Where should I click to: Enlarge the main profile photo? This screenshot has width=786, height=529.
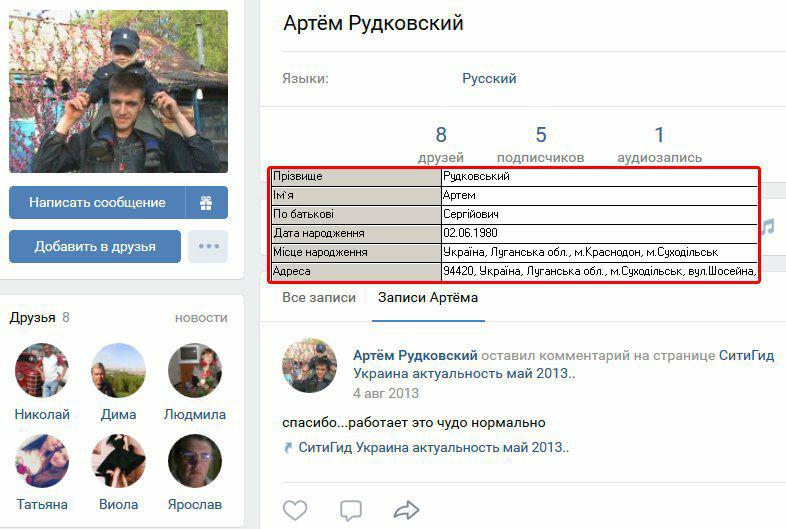(x=118, y=91)
